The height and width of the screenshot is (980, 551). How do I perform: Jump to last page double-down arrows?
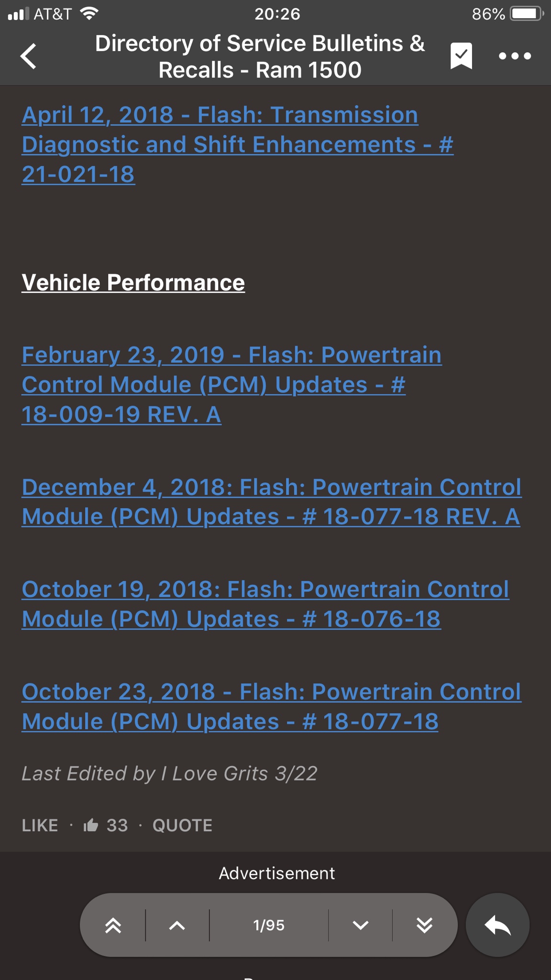[x=424, y=925]
